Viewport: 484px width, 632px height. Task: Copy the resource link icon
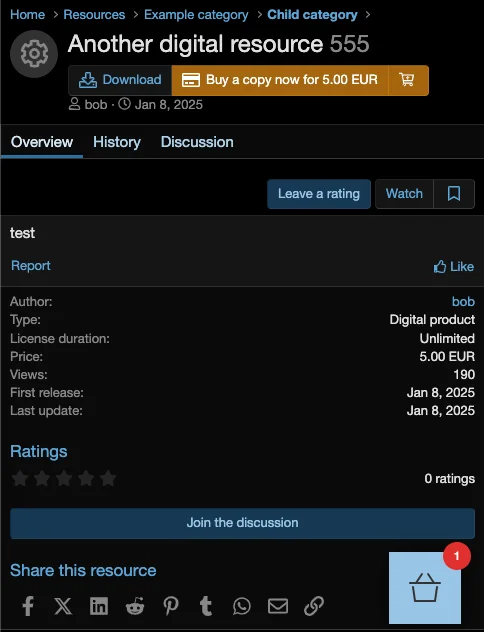coord(314,606)
